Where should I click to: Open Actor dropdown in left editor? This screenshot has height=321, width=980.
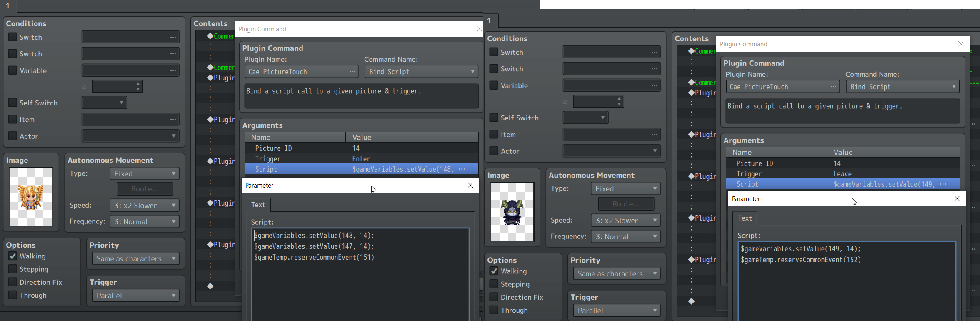tap(130, 136)
